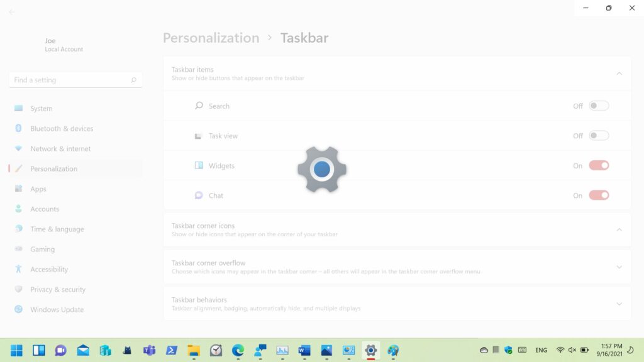Click the Wi-Fi network tray icon
The image size is (644, 362).
(560, 350)
